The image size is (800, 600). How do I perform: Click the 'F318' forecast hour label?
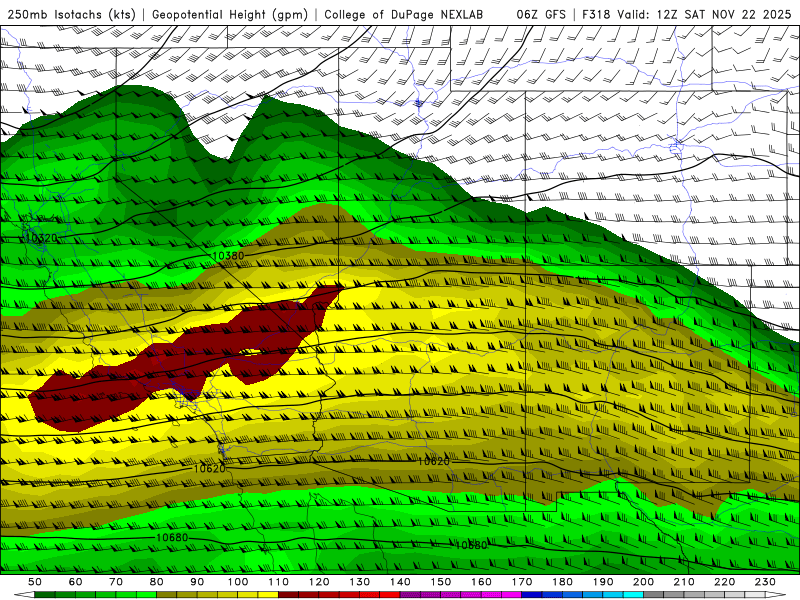(596, 14)
